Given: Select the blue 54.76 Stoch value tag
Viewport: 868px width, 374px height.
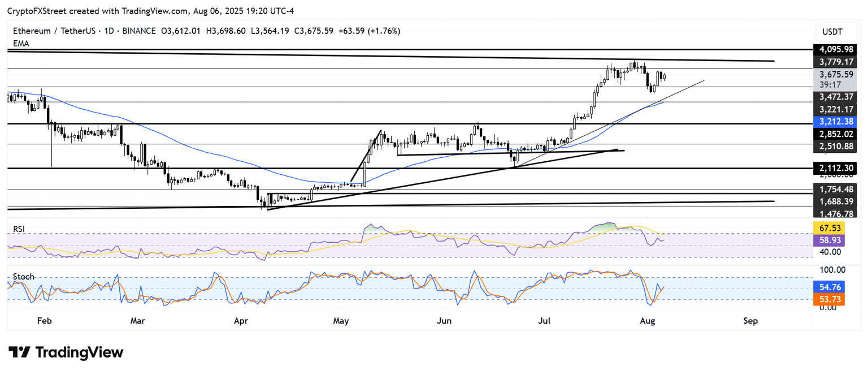Looking at the screenshot, I should 828,287.
